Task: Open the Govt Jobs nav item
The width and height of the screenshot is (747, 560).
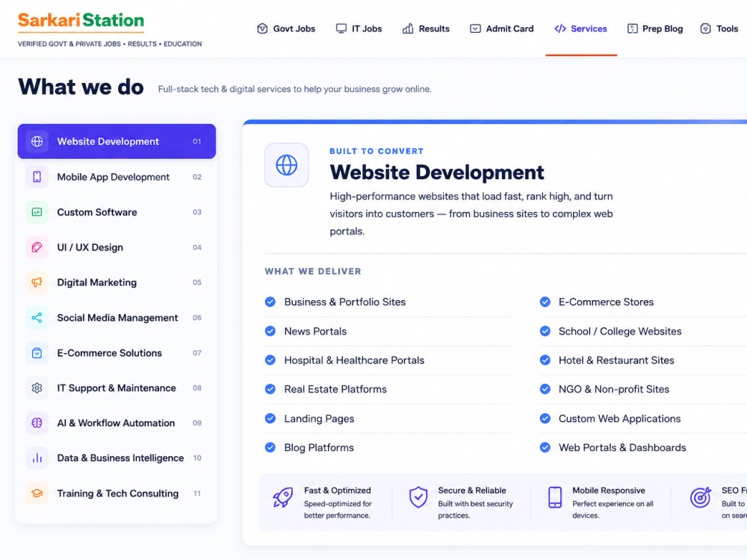Action: (286, 28)
